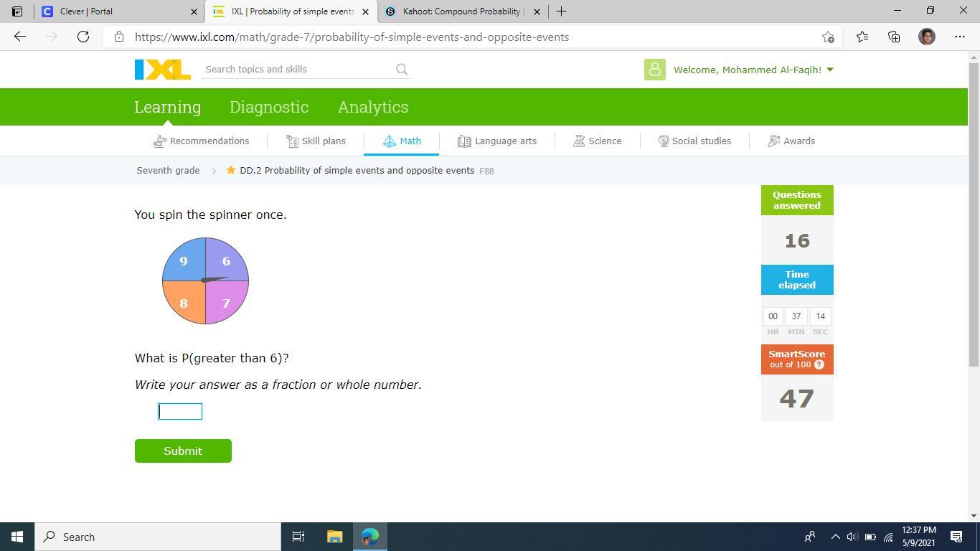Click the spinner section labeled 8

tap(185, 301)
